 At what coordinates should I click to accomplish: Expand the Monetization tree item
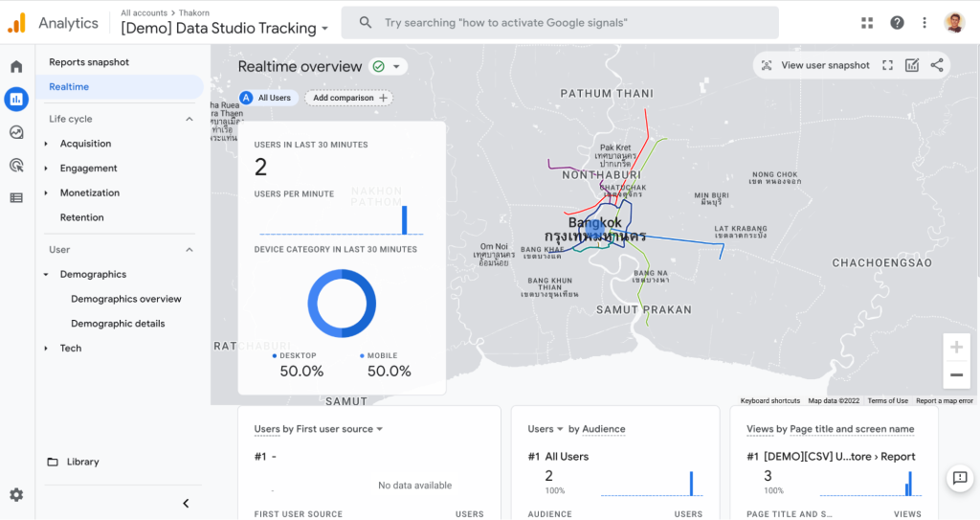(x=46, y=192)
